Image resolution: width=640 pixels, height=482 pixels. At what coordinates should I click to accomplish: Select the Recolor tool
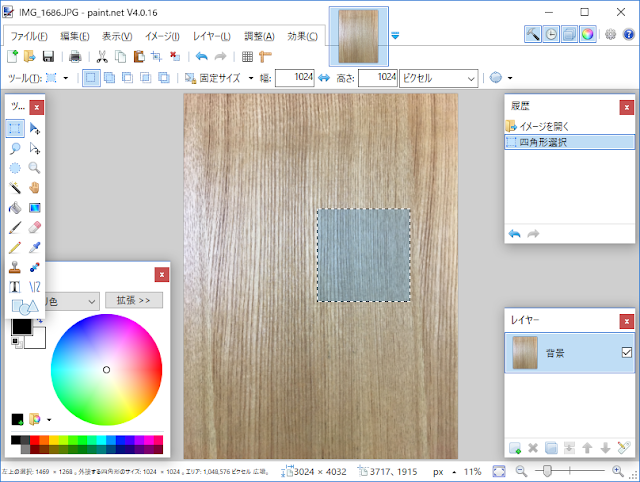tap(35, 267)
